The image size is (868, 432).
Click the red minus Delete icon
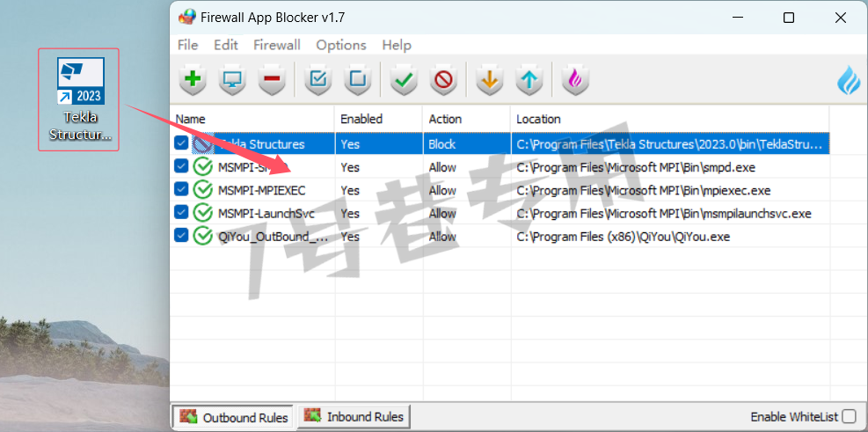[272, 79]
